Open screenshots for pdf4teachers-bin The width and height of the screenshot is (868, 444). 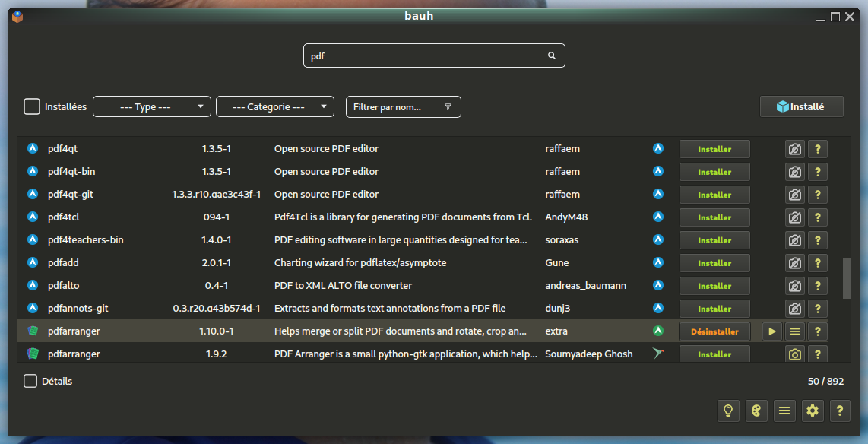click(x=795, y=239)
